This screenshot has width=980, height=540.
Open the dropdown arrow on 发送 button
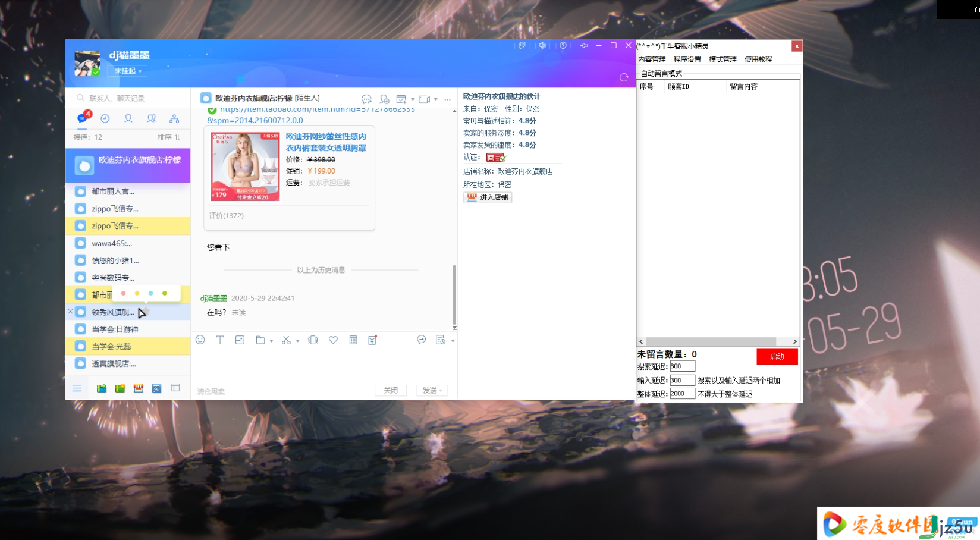[x=441, y=390]
